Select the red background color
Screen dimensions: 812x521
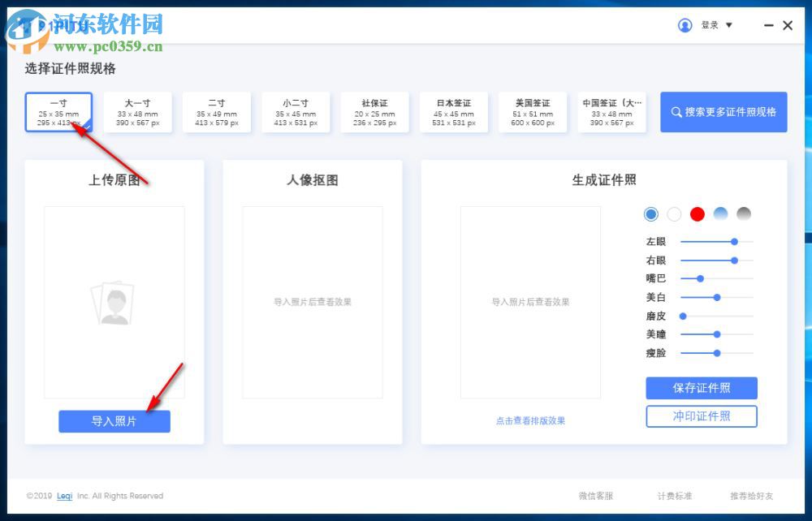tap(697, 213)
